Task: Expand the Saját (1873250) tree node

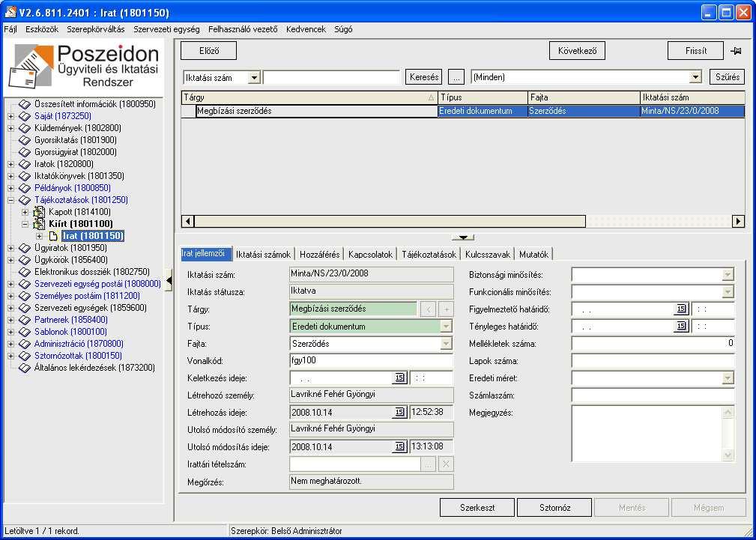Action: pyautogui.click(x=11, y=116)
